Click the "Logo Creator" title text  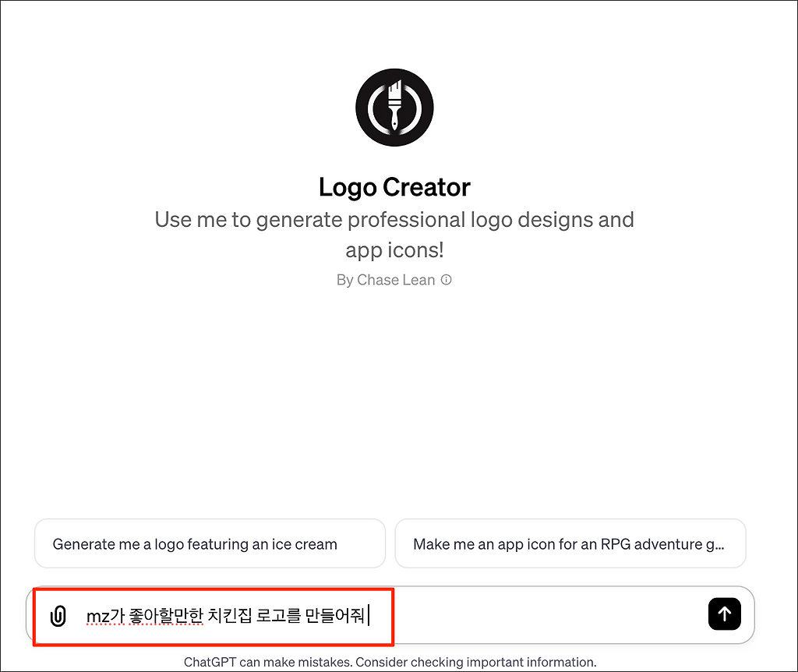coord(394,187)
